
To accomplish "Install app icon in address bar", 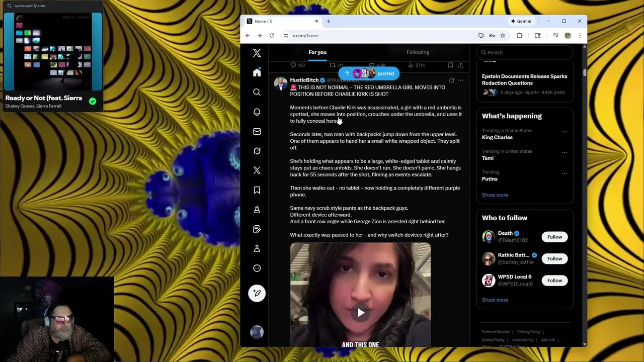I will click(481, 36).
